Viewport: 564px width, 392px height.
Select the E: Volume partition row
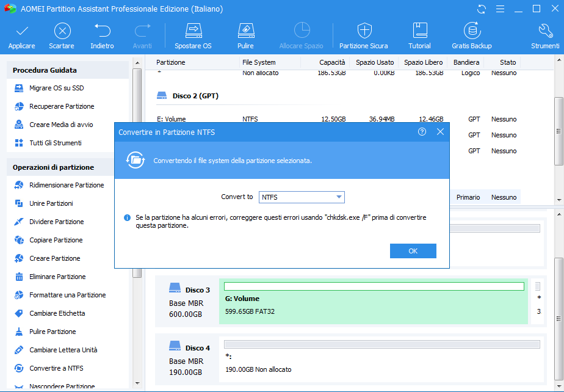(337, 119)
